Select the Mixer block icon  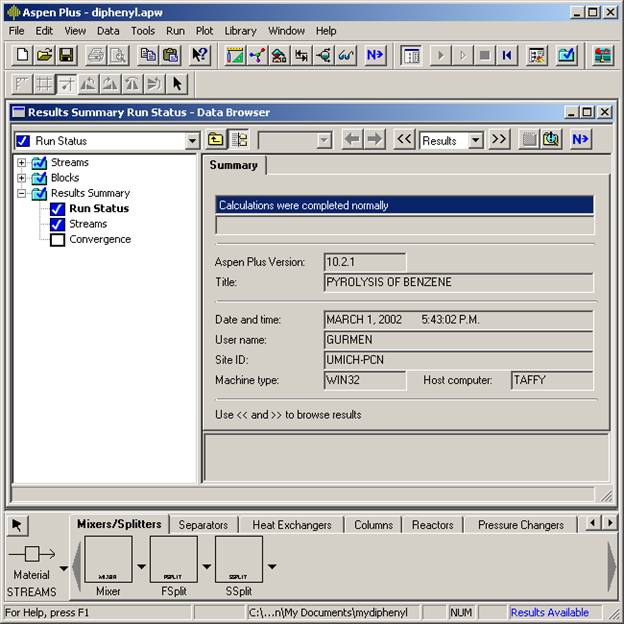(x=108, y=561)
